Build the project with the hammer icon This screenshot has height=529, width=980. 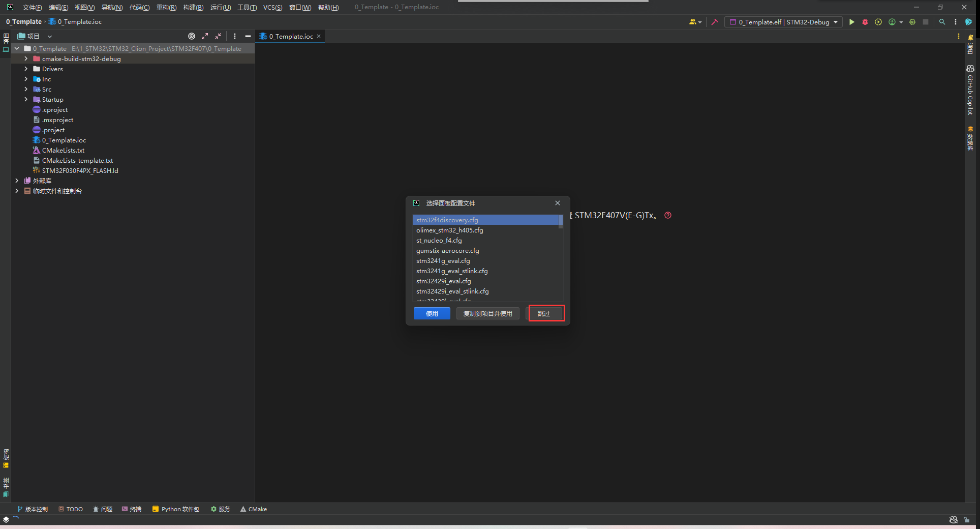[715, 22]
